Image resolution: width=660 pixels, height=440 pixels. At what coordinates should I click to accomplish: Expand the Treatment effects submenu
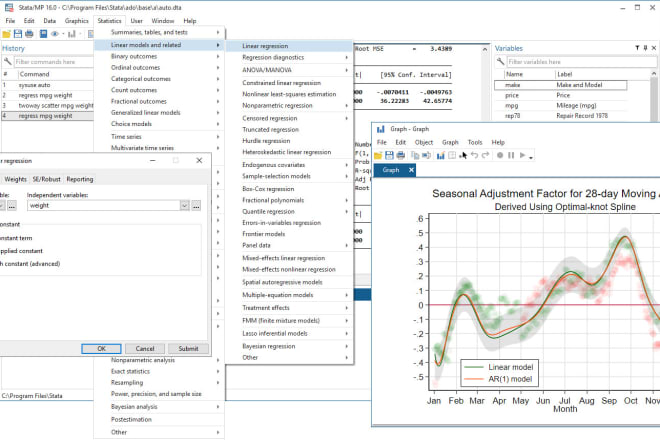290,308
